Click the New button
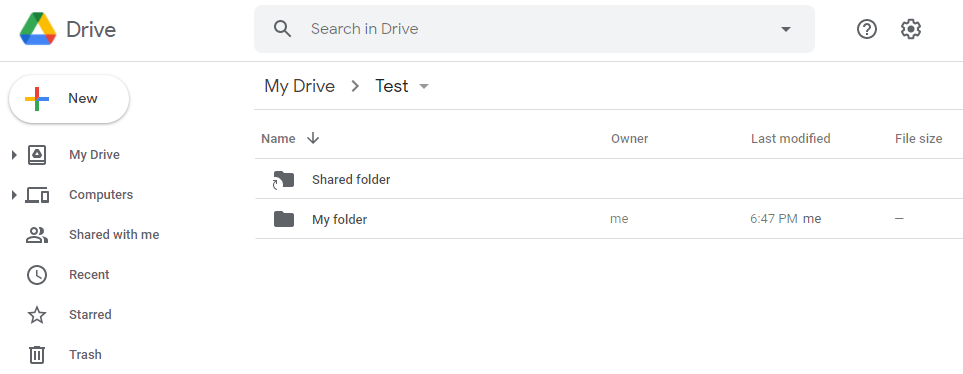The image size is (963, 374). click(69, 99)
